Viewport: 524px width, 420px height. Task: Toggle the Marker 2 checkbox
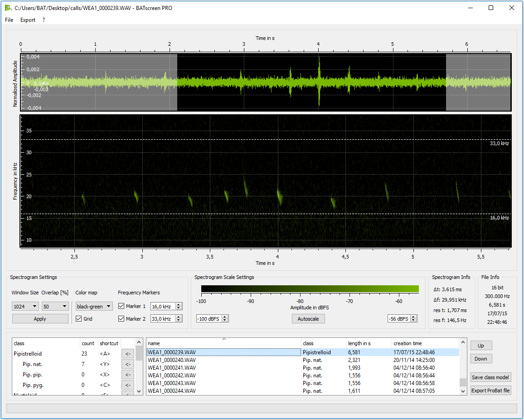click(x=121, y=319)
